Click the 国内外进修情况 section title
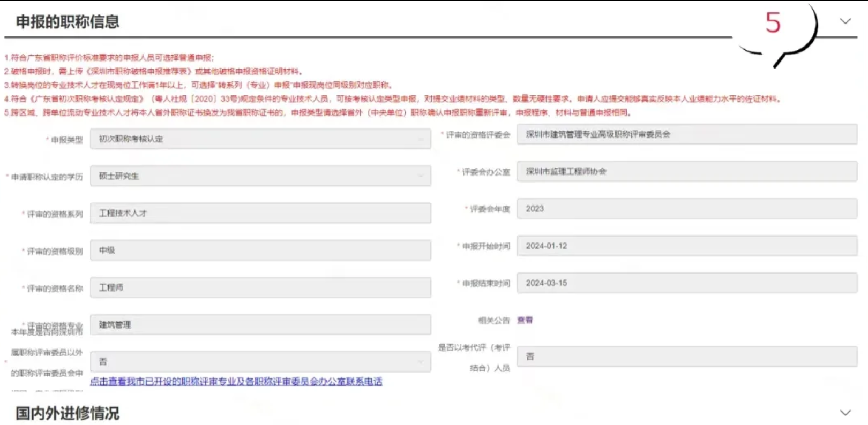This screenshot has width=868, height=425. (68, 413)
